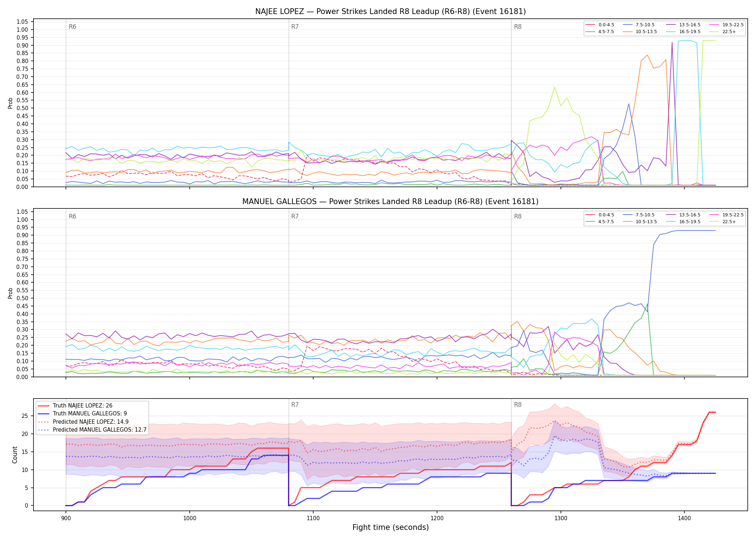Screen dimensions: 756x540
Task: Click the 'Prob' y-axis label of Najee Lopez chart
Action: pos(10,103)
